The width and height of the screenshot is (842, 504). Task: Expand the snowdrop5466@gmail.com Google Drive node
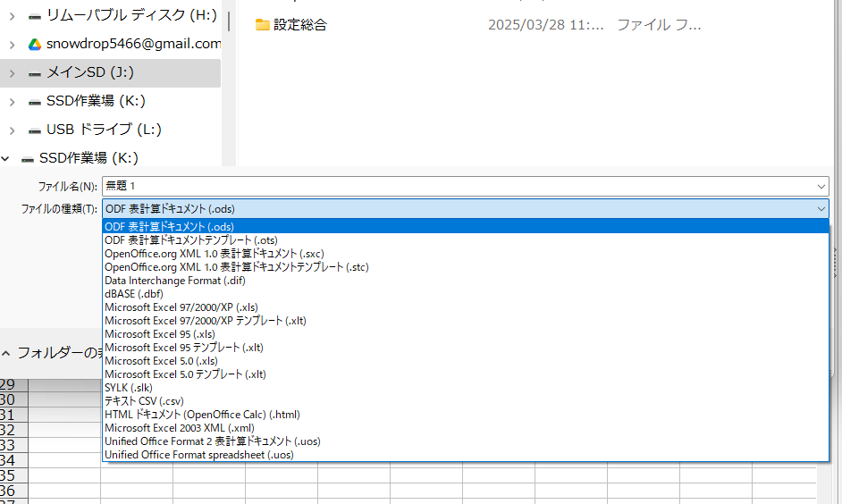(12, 45)
